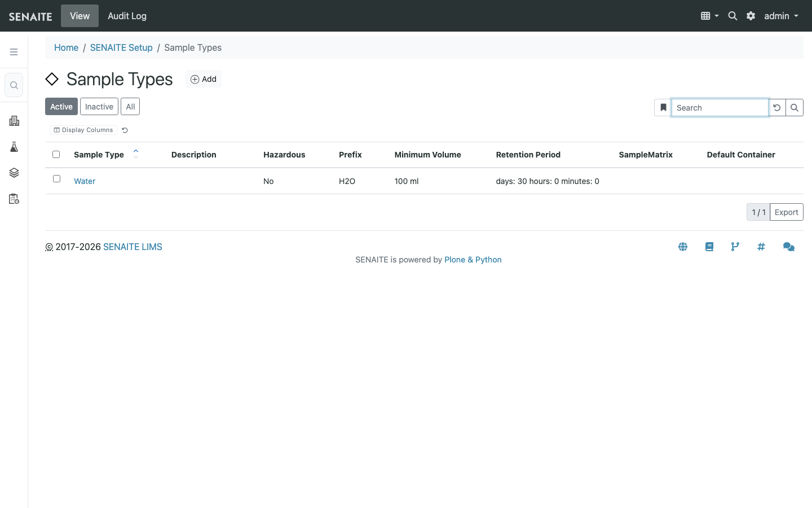Open the Display Columns selector
This screenshot has height=508, width=812.
83,130
